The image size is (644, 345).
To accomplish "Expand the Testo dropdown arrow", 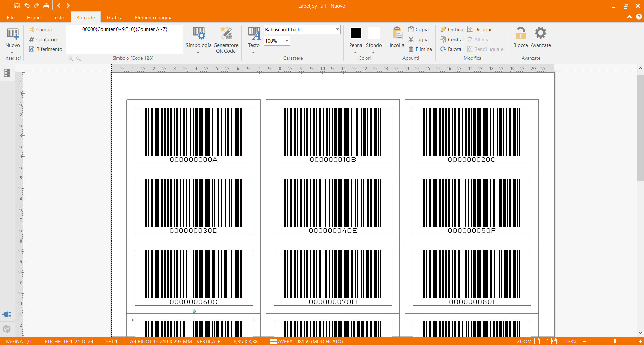I will (253, 53).
